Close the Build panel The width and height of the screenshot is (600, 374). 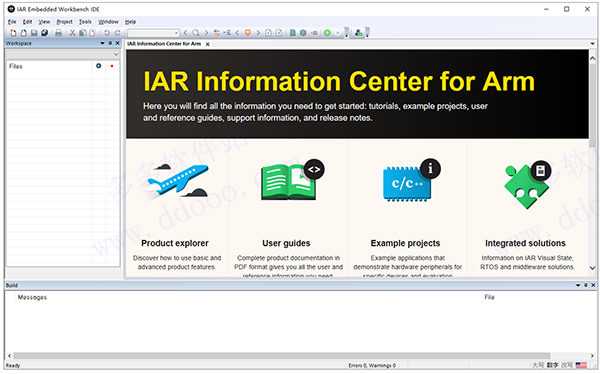[x=593, y=285]
